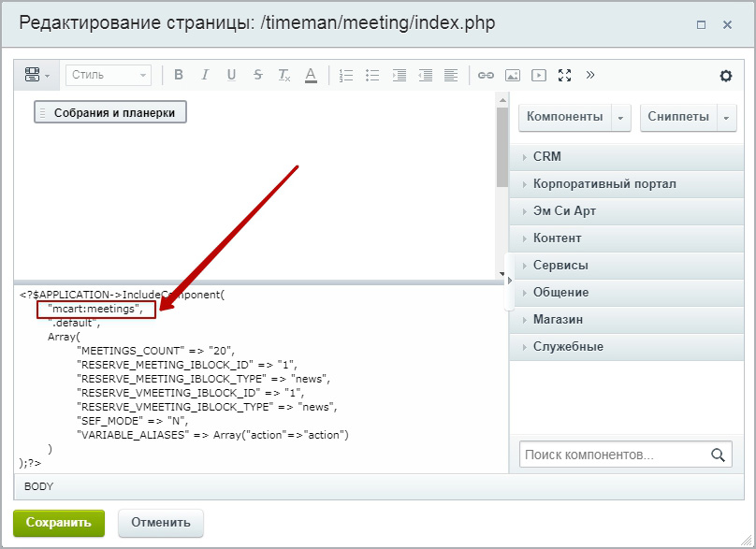Insert a numbered list
The image size is (756, 549).
click(346, 76)
